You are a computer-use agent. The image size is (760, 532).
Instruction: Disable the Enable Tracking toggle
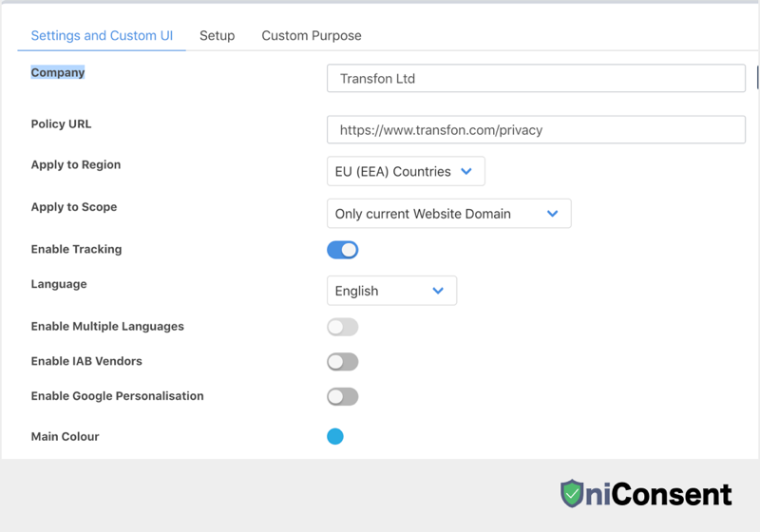[343, 250]
